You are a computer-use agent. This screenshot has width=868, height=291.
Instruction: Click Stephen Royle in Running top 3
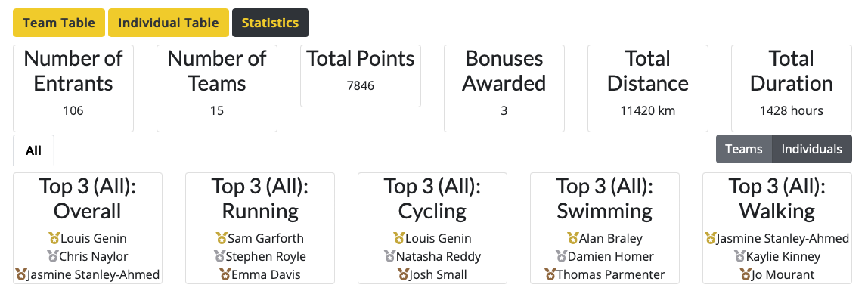click(265, 257)
